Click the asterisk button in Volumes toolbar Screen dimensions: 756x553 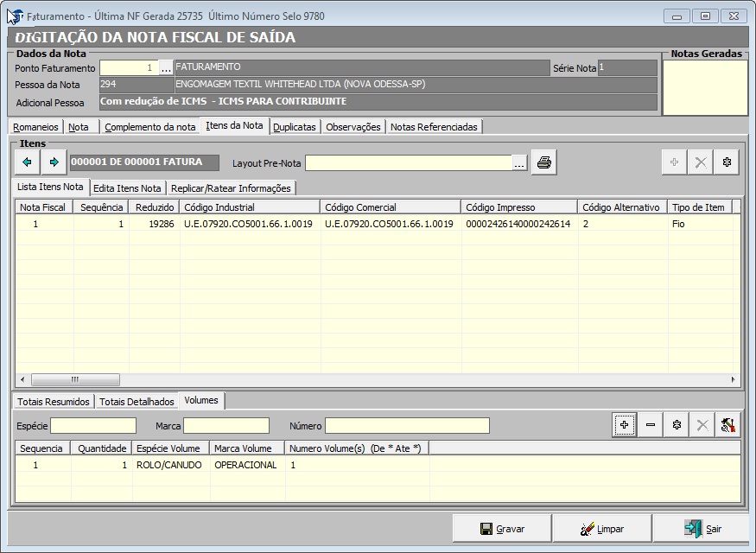[x=677, y=424]
